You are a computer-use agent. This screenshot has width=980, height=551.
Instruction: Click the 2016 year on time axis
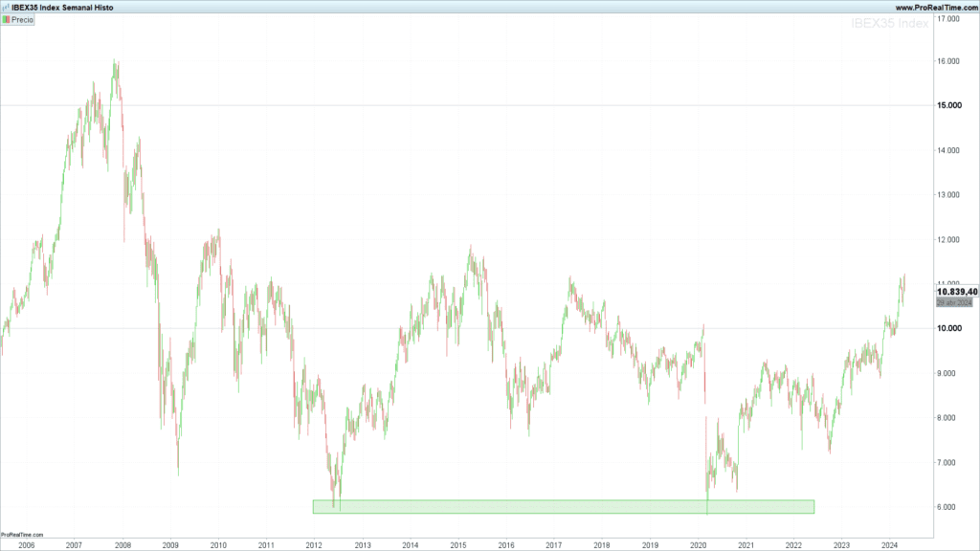(x=506, y=545)
